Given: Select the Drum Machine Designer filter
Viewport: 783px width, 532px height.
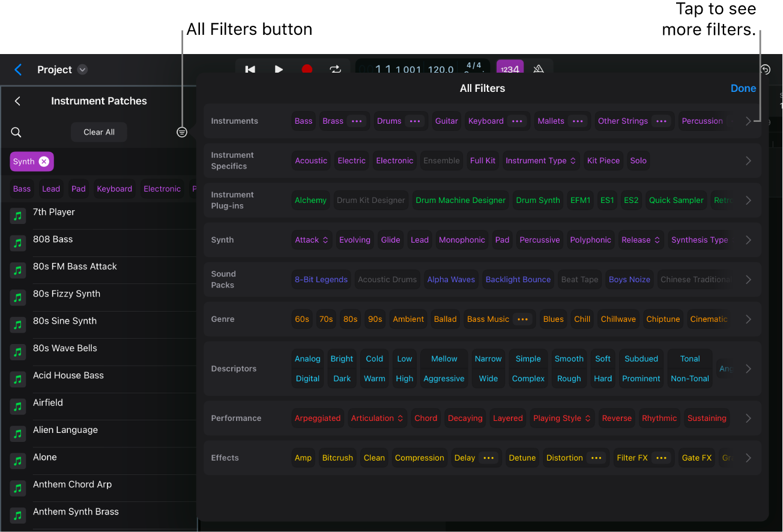Looking at the screenshot, I should tap(461, 201).
